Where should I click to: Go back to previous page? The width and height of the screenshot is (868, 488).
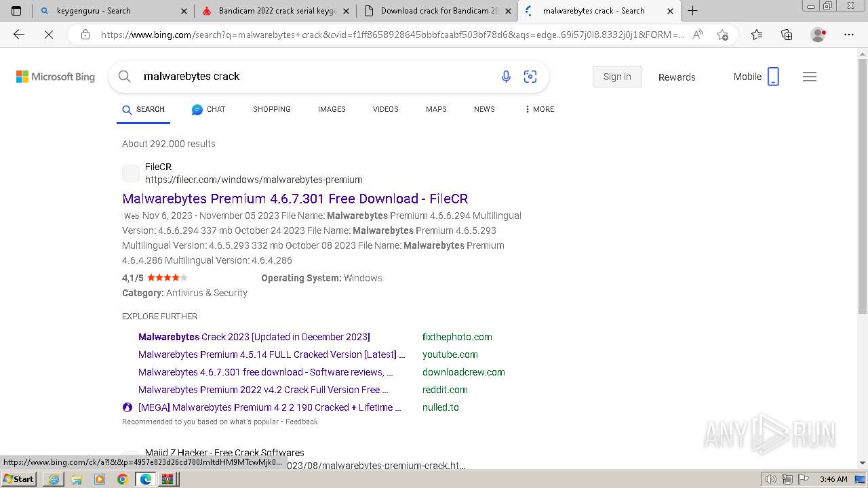[19, 35]
